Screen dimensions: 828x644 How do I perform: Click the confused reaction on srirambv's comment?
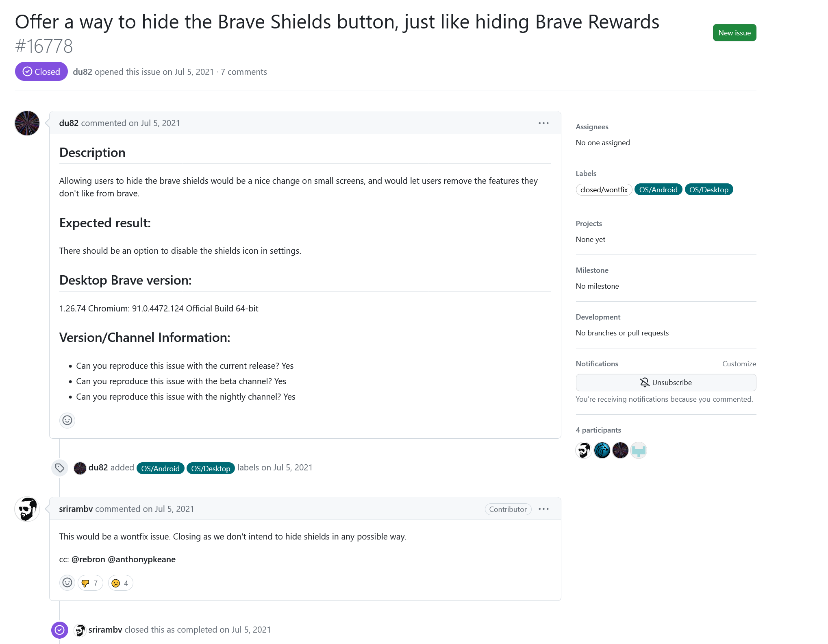(x=120, y=583)
